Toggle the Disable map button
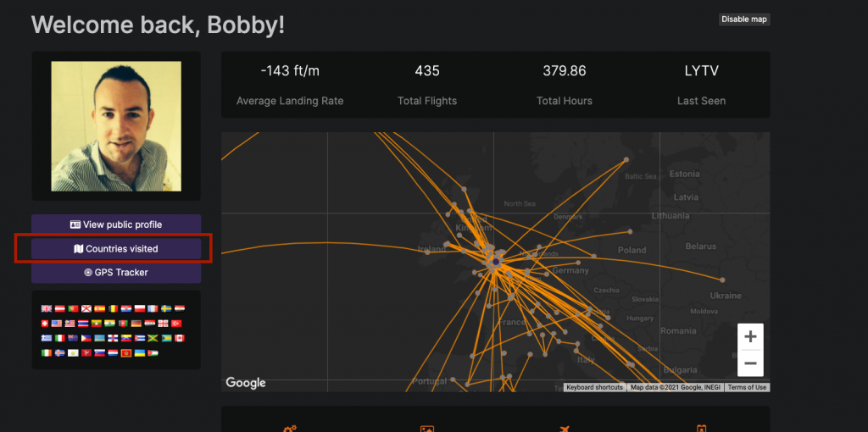868x432 pixels. click(x=744, y=19)
